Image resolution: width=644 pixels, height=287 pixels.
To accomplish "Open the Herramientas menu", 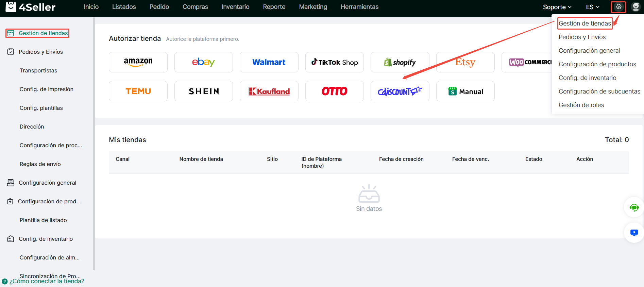I will (x=359, y=7).
